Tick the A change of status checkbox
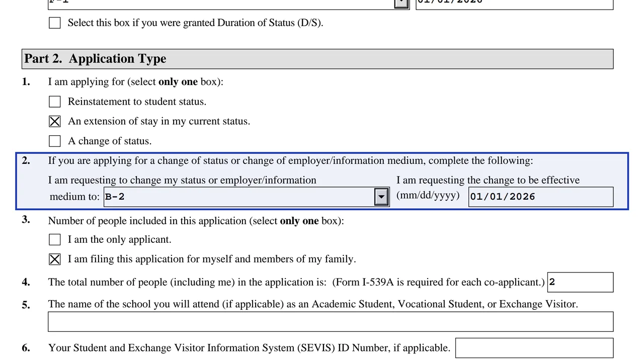Screen dimensions: 644x362 tap(55, 141)
